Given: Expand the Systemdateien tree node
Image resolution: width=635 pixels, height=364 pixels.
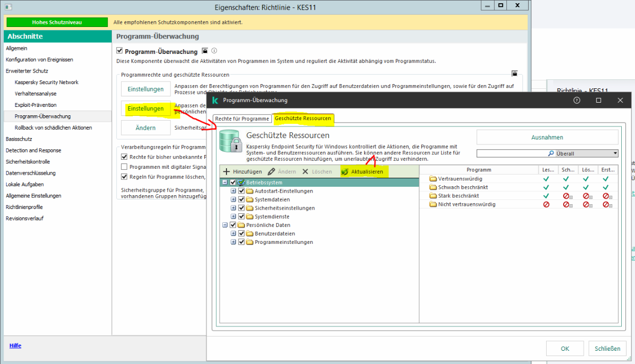Looking at the screenshot, I should point(233,199).
